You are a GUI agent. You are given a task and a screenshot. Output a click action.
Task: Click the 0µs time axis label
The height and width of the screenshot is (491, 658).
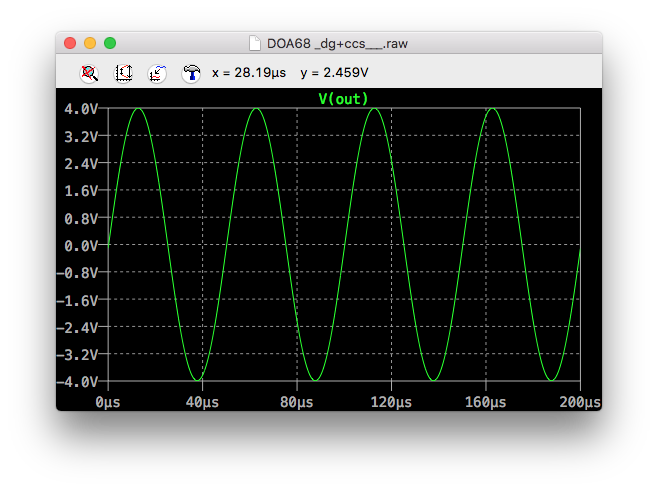(x=108, y=402)
